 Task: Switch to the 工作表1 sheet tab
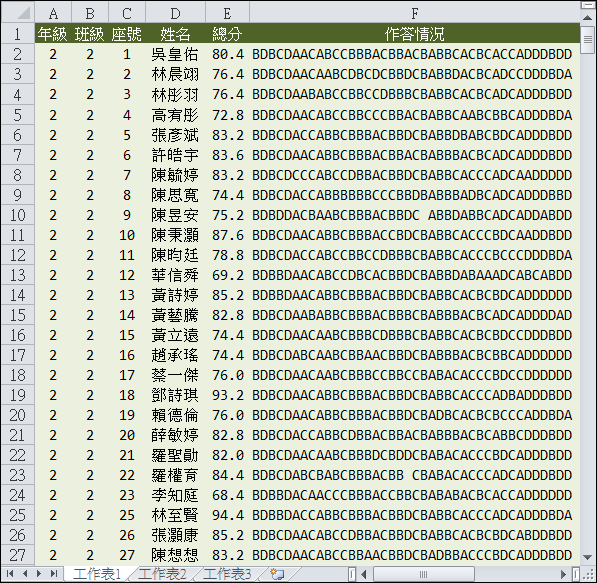97,574
